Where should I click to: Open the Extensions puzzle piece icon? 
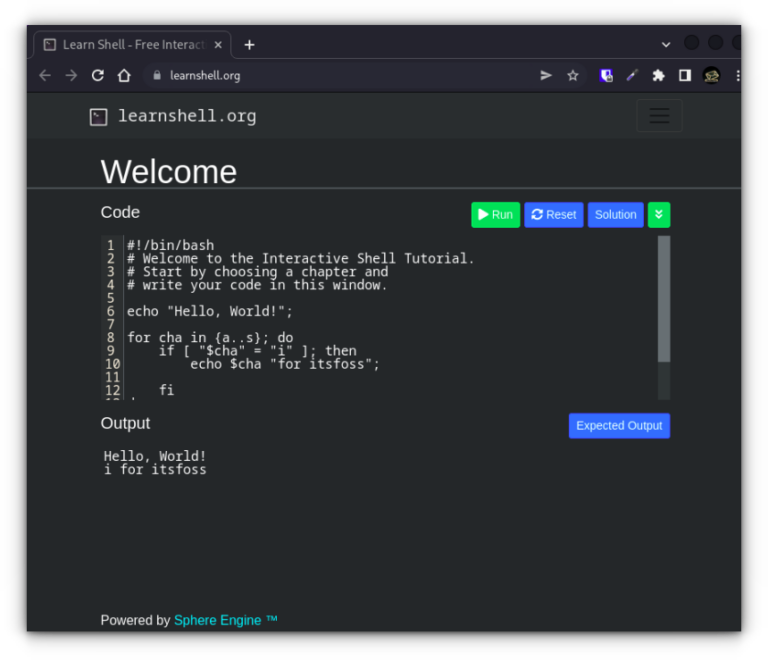[658, 75]
